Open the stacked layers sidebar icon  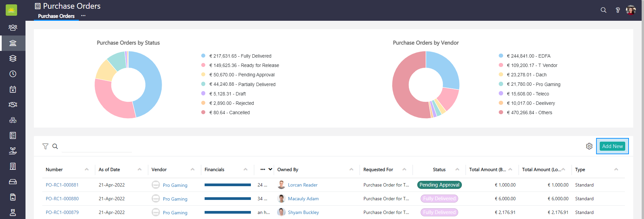click(13, 58)
